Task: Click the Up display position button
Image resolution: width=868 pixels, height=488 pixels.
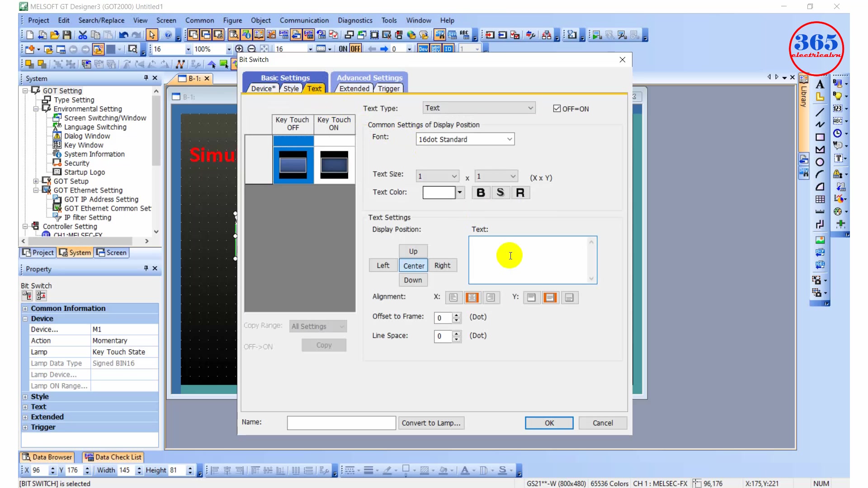Action: click(413, 251)
